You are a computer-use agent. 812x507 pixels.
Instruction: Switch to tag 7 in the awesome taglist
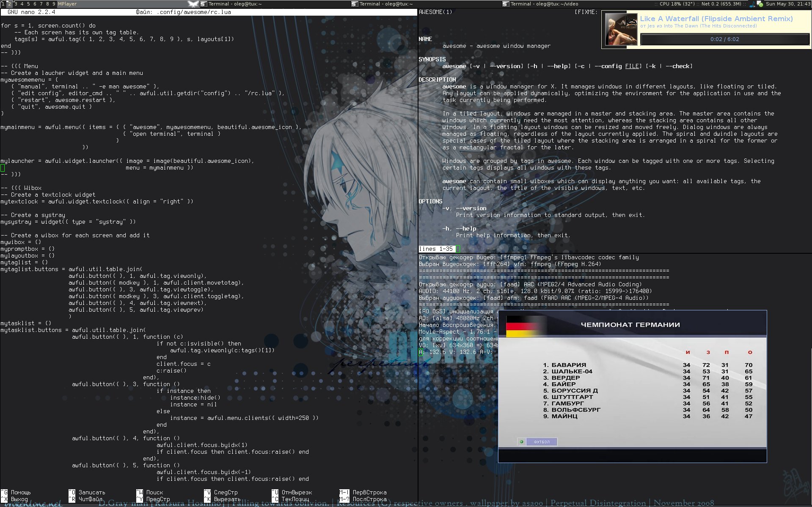point(41,4)
